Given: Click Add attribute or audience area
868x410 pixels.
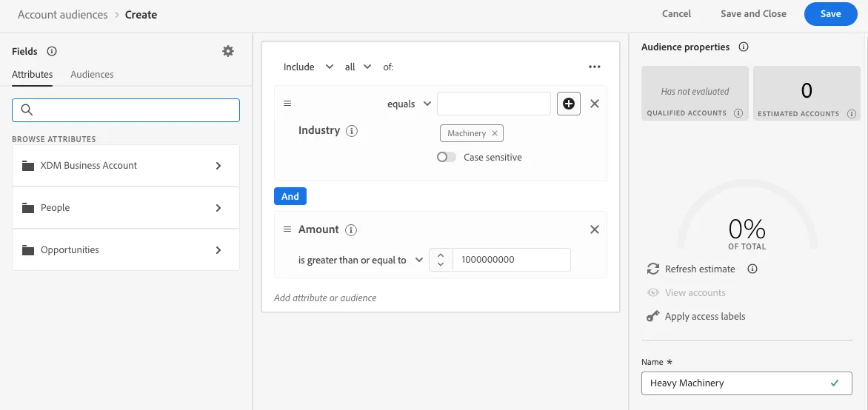Looking at the screenshot, I should 325,298.
